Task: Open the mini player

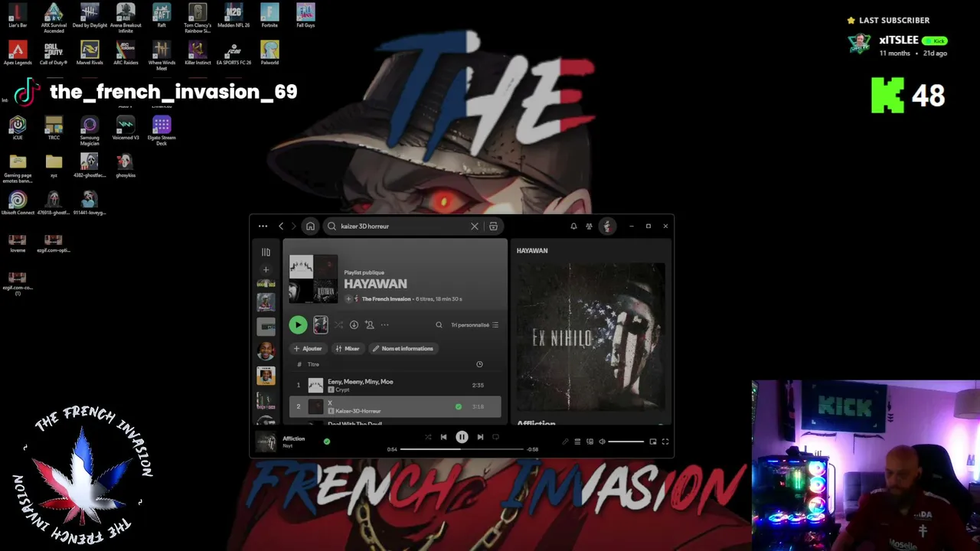Action: [653, 442]
